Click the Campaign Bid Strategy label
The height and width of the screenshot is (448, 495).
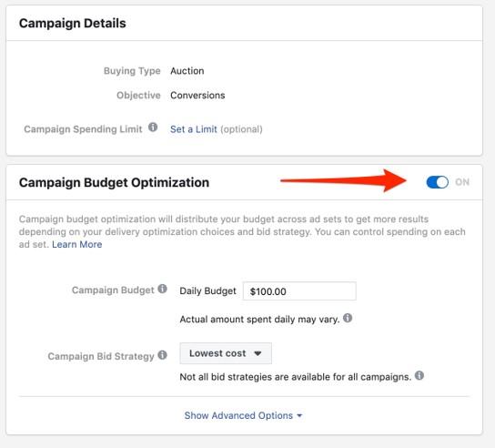[x=101, y=356]
